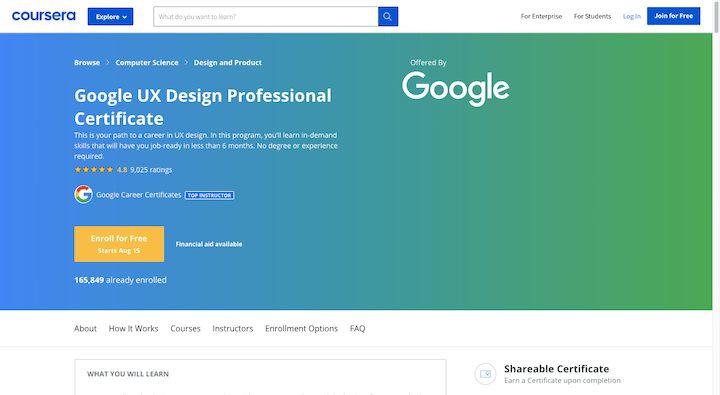Click the star rating icons

94,169
